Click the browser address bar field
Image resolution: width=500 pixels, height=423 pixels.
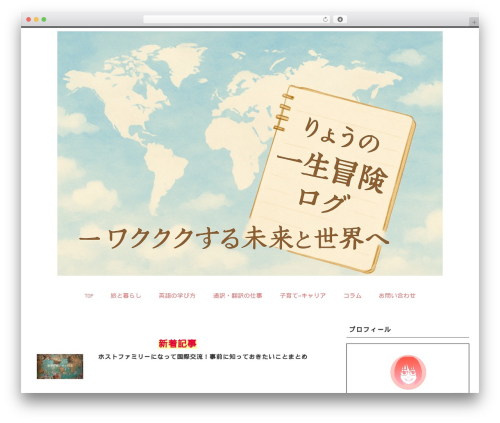[x=237, y=20]
